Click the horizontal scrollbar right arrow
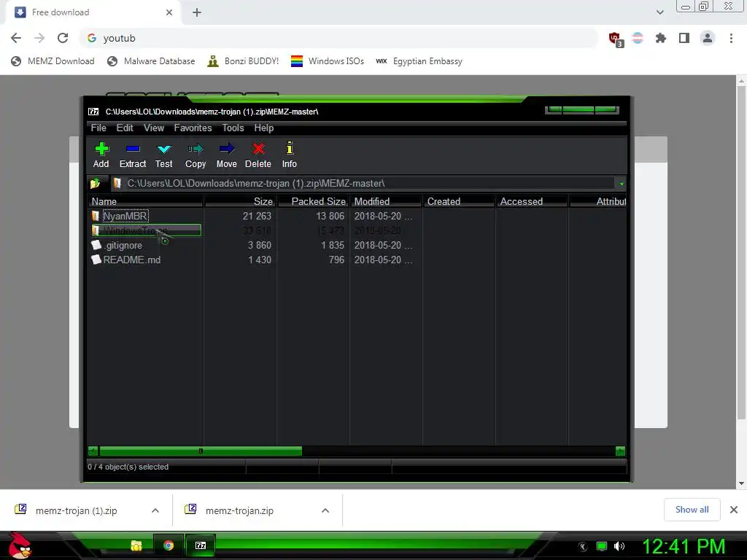This screenshot has height=560, width=747. point(620,451)
